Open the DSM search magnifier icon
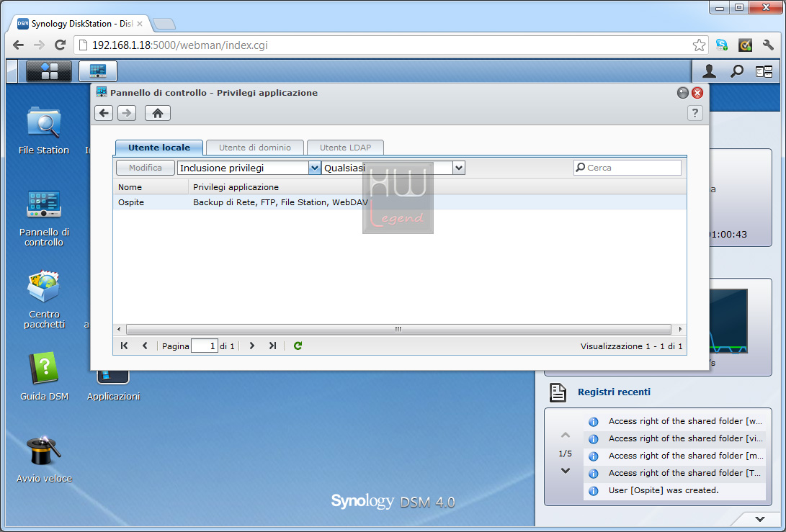The width and height of the screenshot is (786, 532). point(736,71)
